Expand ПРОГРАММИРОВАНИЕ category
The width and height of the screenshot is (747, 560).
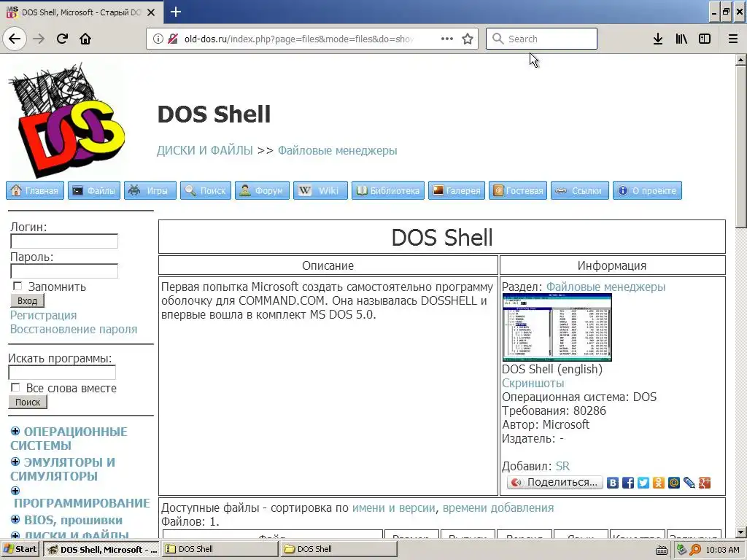(x=15, y=491)
